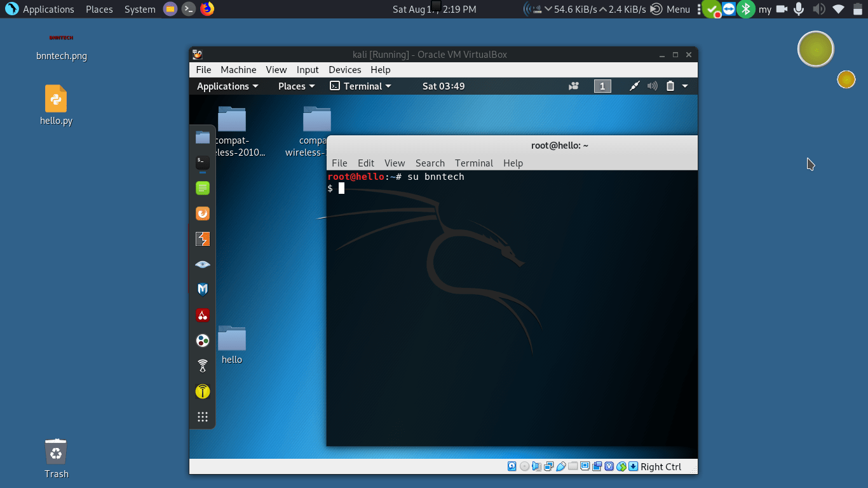Open the terminal's Search menu
This screenshot has width=868, height=488.
point(430,163)
